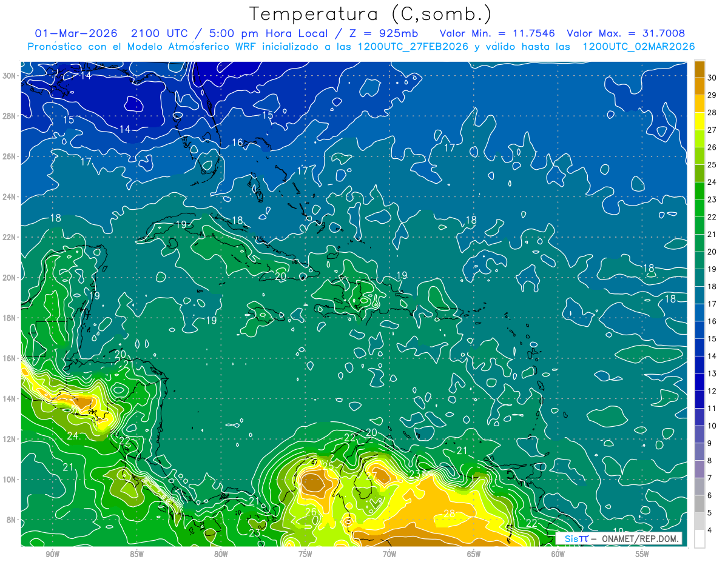Select valid-until time "1200UTC_02MAR2026"
This screenshot has width=728, height=562.
click(639, 47)
